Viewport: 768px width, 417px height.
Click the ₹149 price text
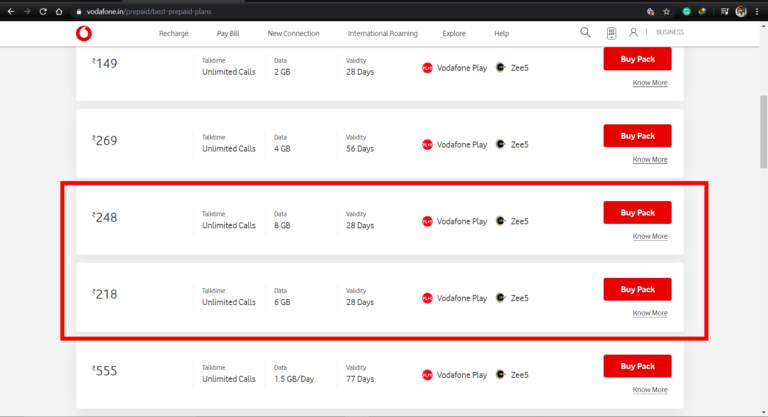[104, 63]
